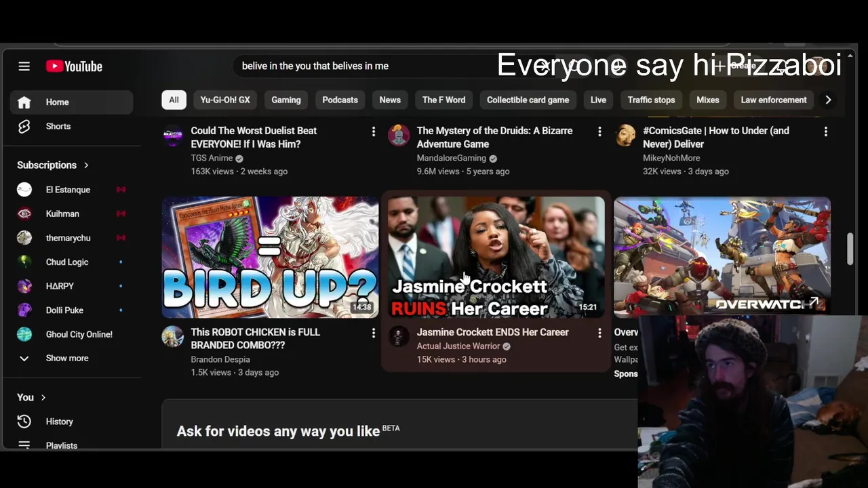Click Kuihman live indicator
The height and width of the screenshot is (488, 868).
(121, 213)
